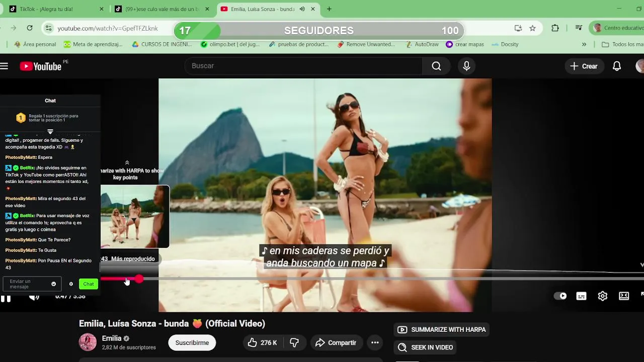Open video player settings gear
The image size is (644, 362).
(603, 296)
